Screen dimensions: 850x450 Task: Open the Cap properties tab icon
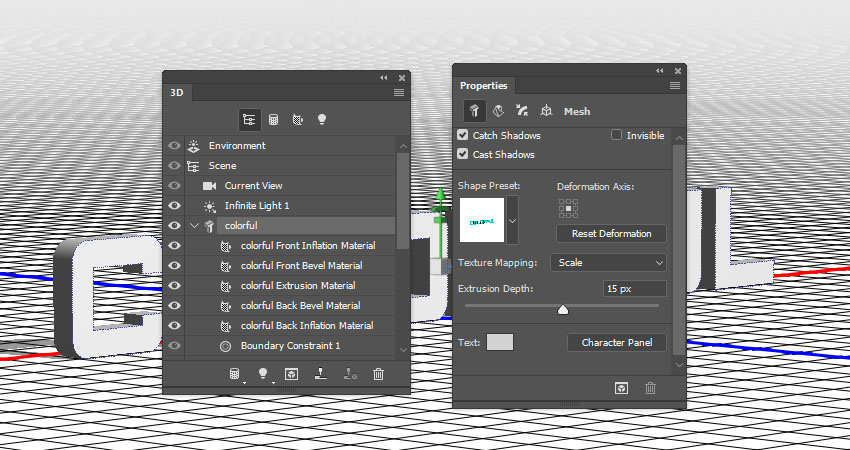tap(521, 112)
